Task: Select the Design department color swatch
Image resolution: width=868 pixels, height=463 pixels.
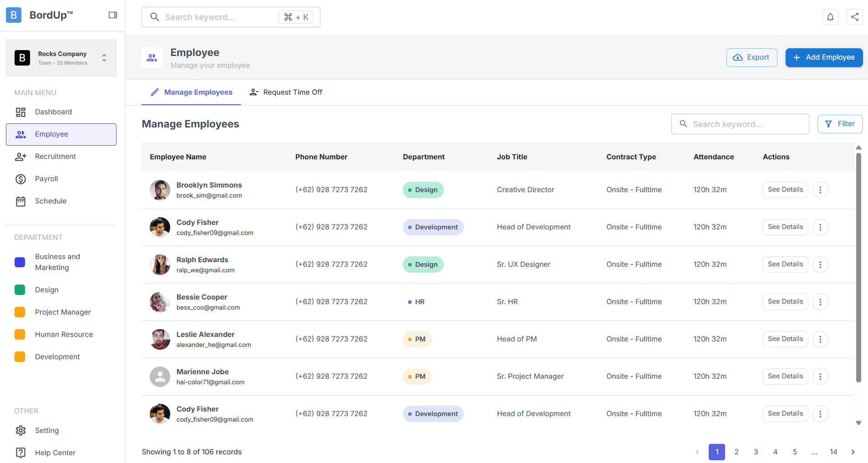Action: click(x=20, y=290)
